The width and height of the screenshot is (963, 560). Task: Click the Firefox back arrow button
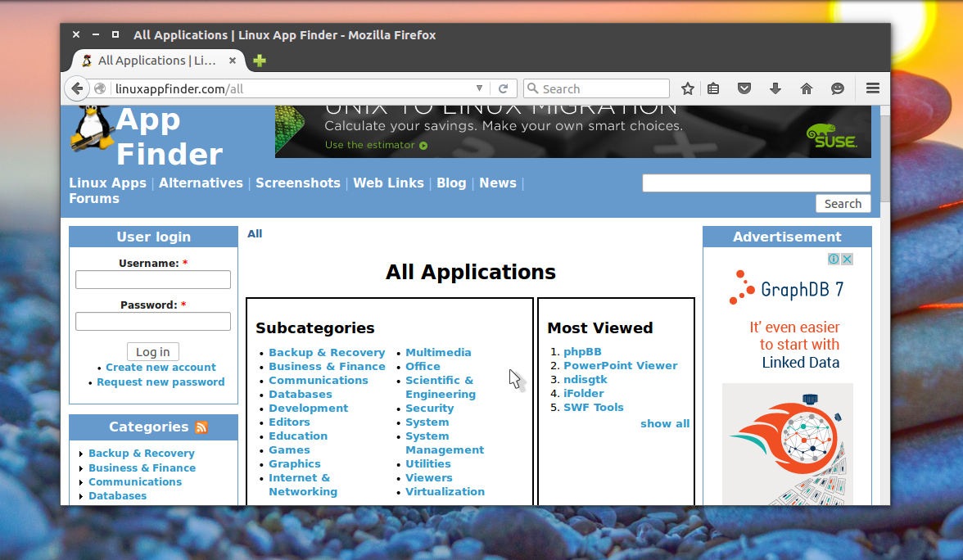[x=77, y=88]
